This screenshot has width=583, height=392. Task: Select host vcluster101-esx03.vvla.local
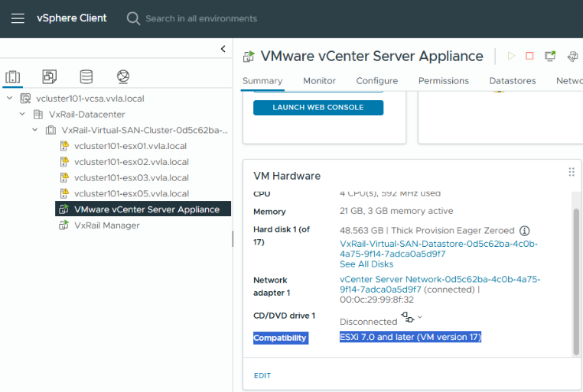pos(132,178)
